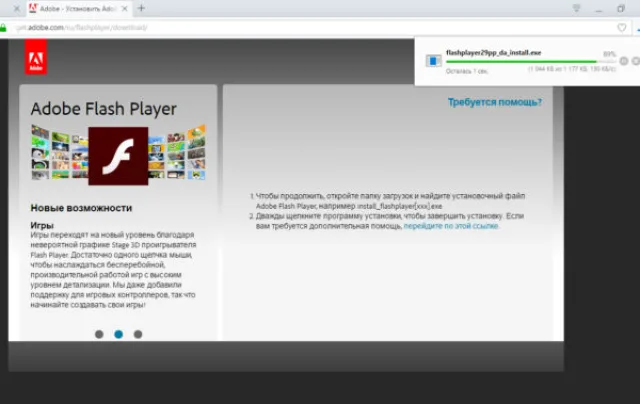Cancel the flashplayer download
Screen dimensions: 640x404
636,61
